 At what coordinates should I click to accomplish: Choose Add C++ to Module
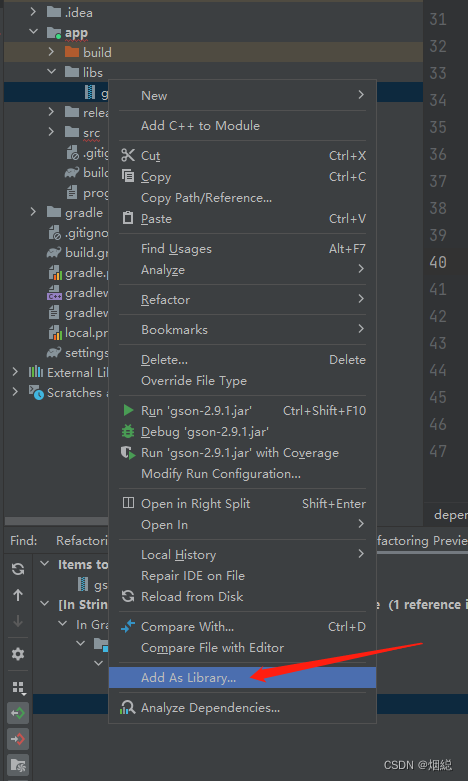click(242, 126)
